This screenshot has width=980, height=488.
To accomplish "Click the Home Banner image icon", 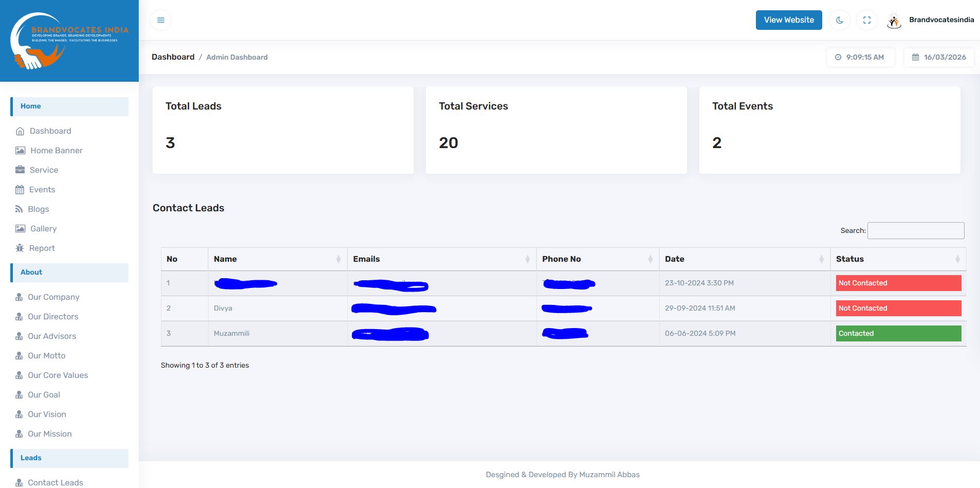I will [20, 151].
